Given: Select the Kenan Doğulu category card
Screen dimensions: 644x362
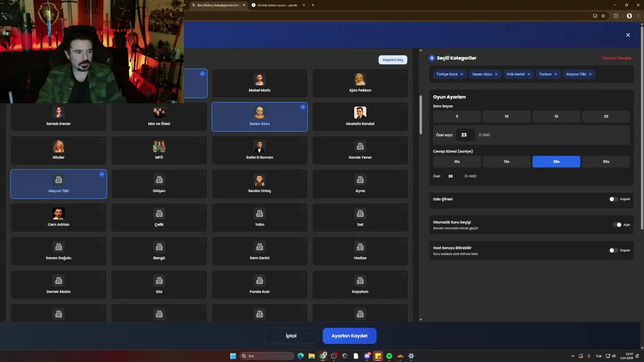Looking at the screenshot, I should tap(58, 251).
